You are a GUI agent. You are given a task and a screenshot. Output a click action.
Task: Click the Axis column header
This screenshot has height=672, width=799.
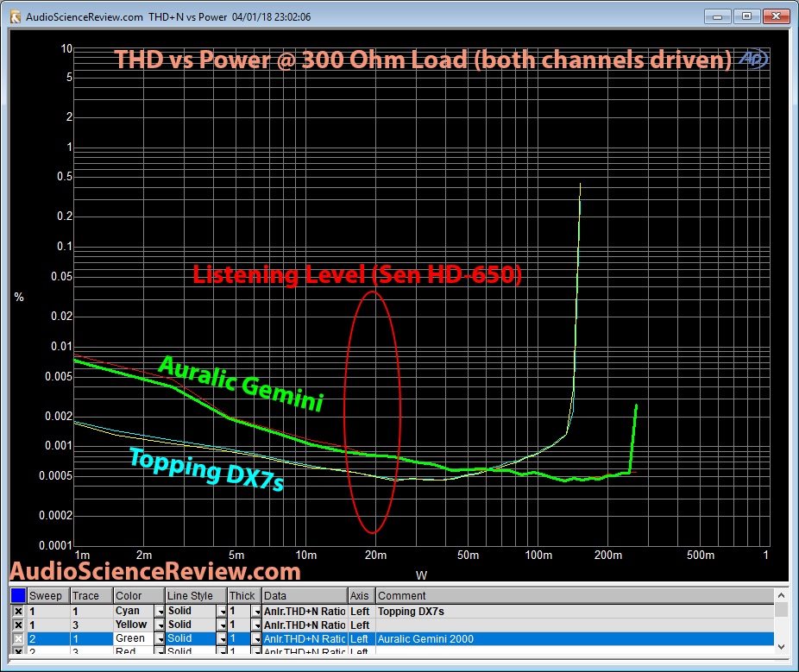pyautogui.click(x=362, y=595)
